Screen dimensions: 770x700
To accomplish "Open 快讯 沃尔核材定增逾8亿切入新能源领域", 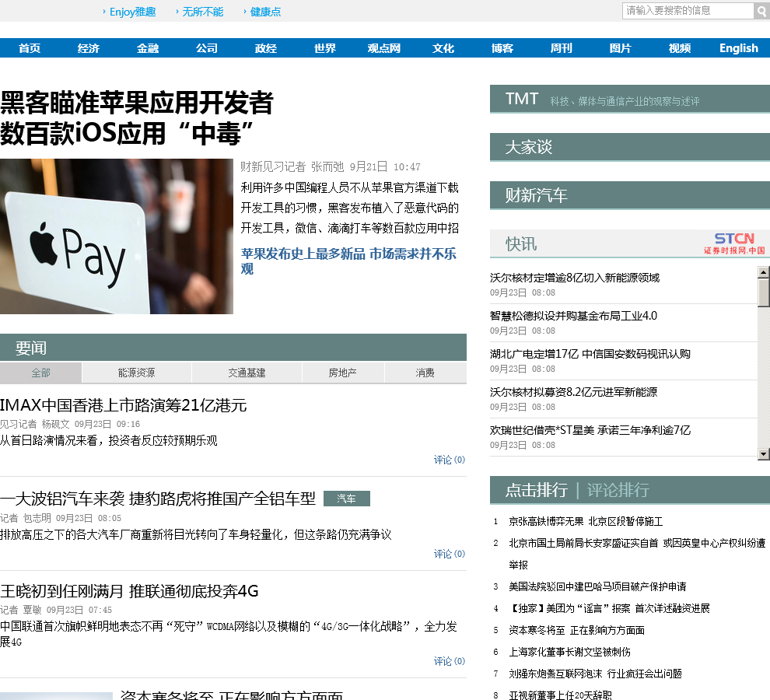I will (x=575, y=278).
